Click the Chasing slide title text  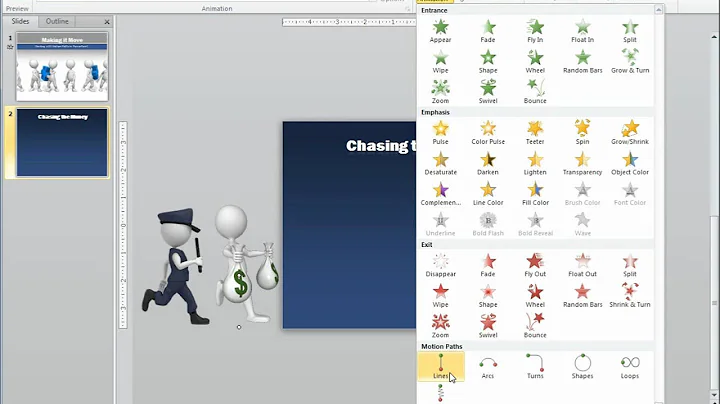coord(381,146)
